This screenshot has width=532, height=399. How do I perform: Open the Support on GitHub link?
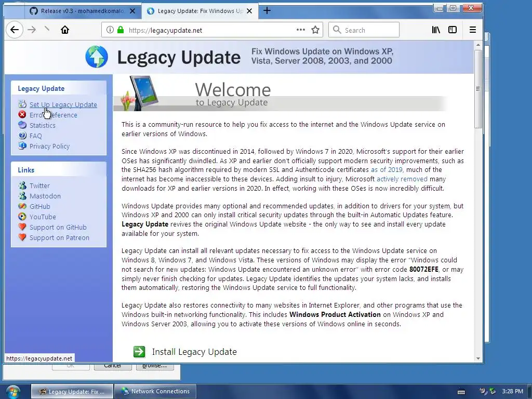click(58, 228)
